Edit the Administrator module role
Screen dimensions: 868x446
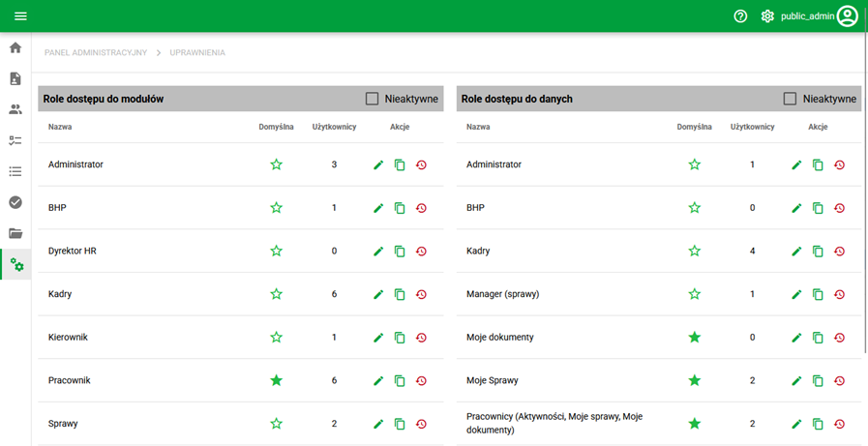point(378,165)
